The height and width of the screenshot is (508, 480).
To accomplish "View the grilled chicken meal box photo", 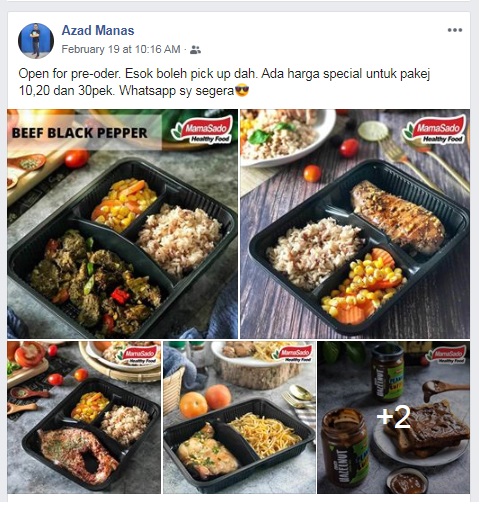I will click(355, 224).
